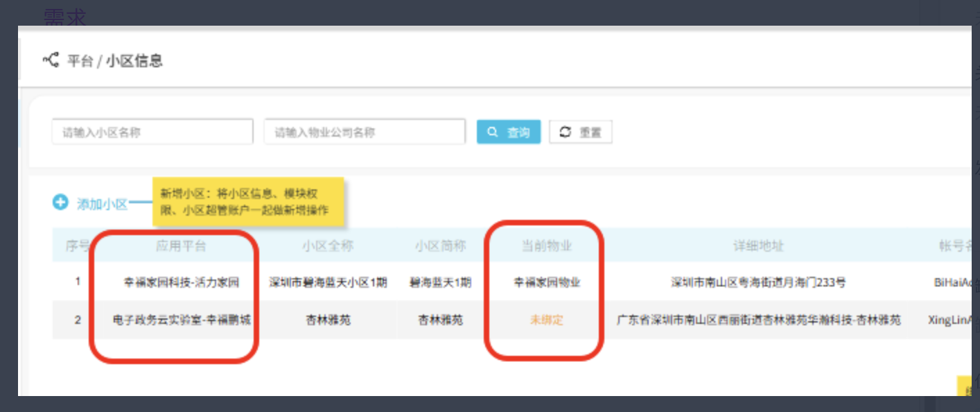980x412 pixels.
Task: Click the yellow 新增小区 annotation note
Action: (x=248, y=202)
